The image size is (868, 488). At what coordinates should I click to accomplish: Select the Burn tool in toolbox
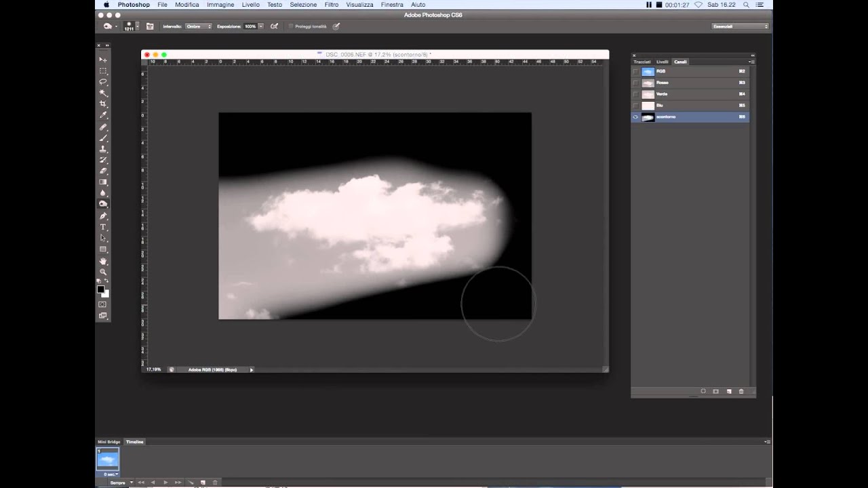tap(103, 203)
